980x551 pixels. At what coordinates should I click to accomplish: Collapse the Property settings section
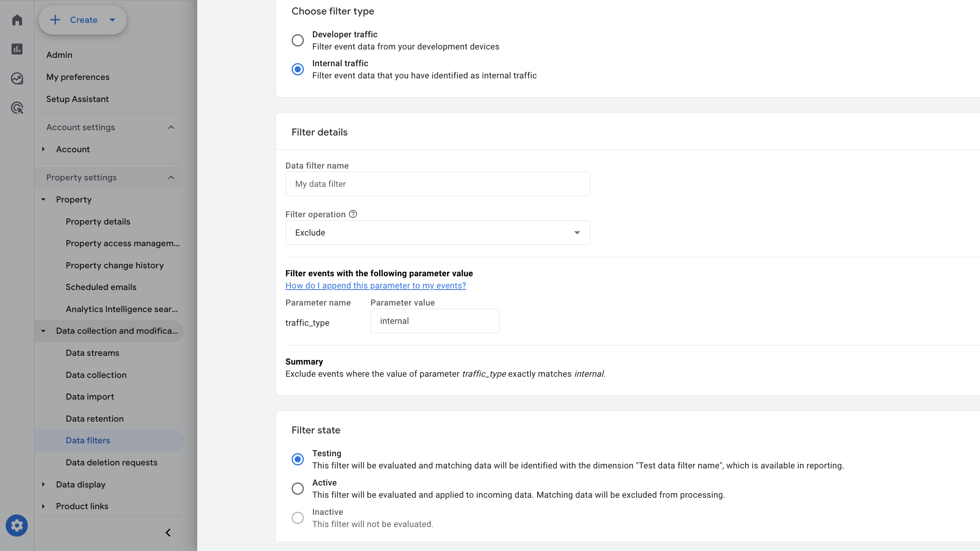click(x=171, y=178)
